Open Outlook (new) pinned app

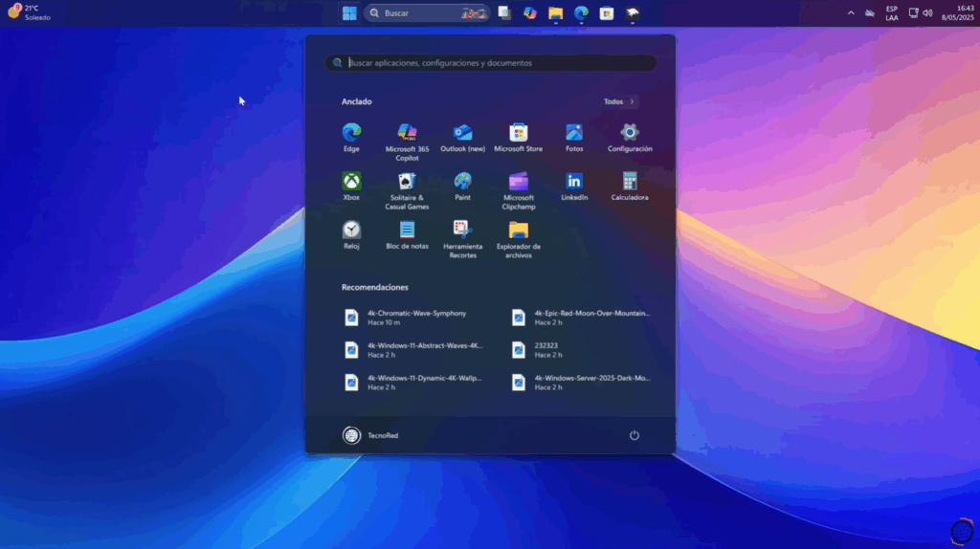point(462,138)
